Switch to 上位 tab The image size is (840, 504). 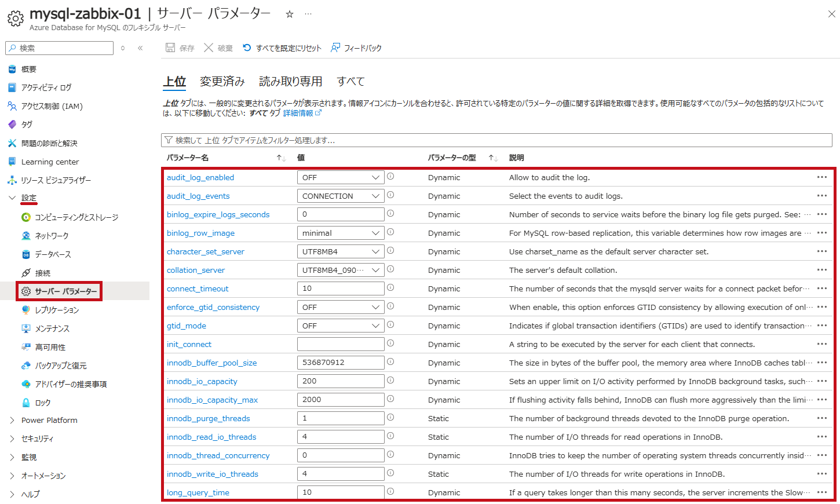174,82
